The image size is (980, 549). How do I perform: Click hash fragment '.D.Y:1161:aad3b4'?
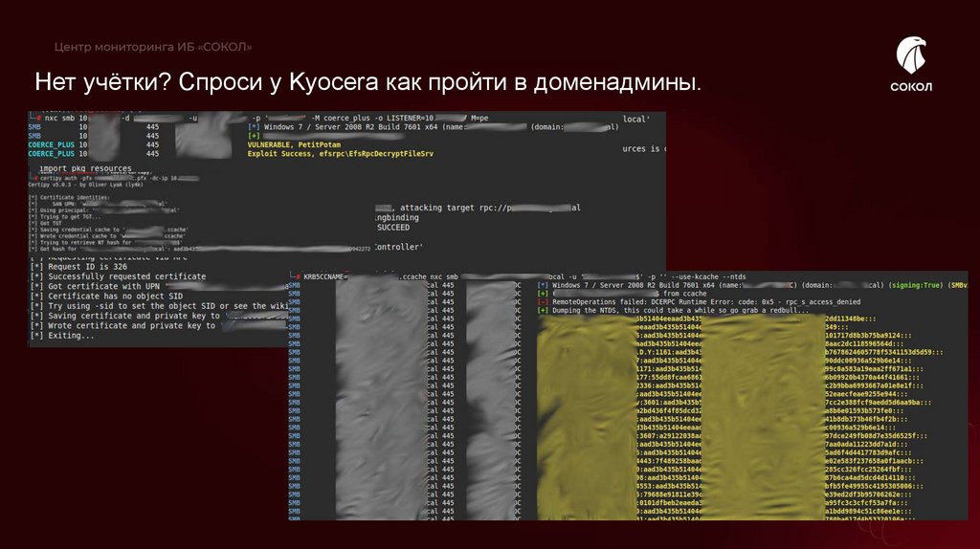pos(669,352)
